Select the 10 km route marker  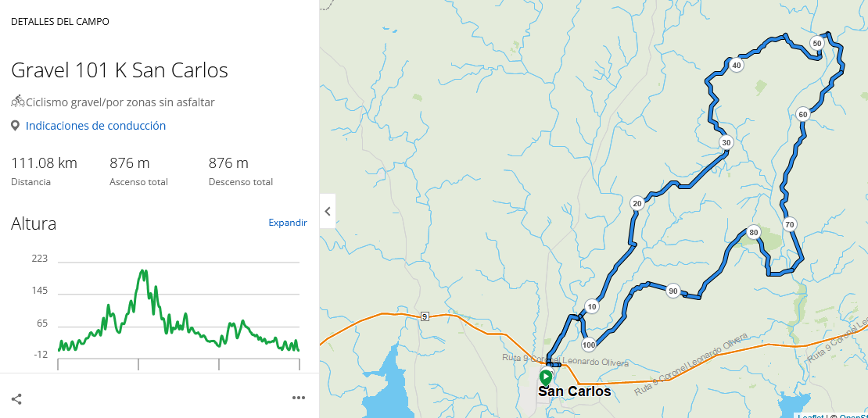click(592, 307)
